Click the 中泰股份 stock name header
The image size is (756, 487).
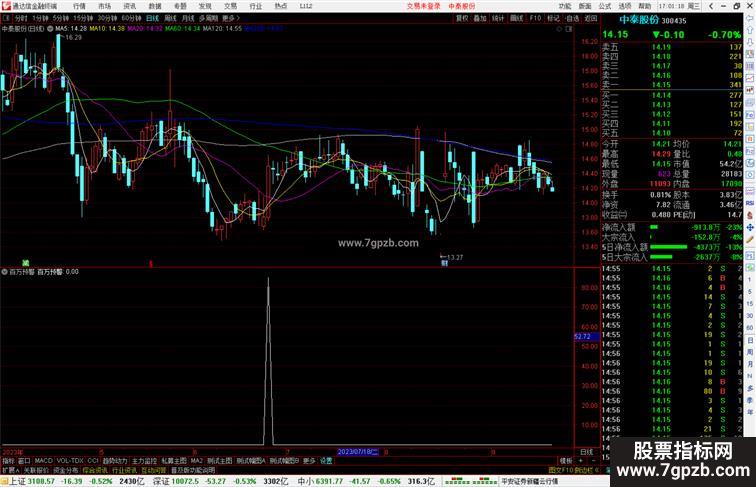click(639, 20)
